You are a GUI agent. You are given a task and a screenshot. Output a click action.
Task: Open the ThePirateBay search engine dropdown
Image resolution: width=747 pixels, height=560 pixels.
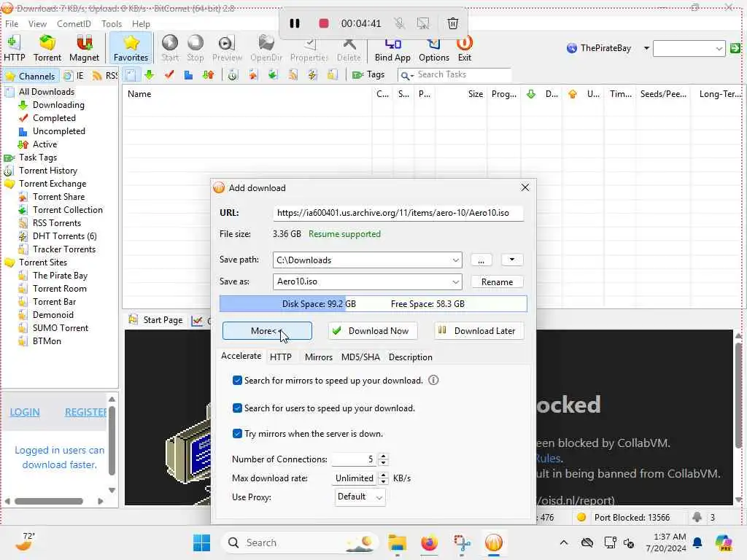click(646, 48)
